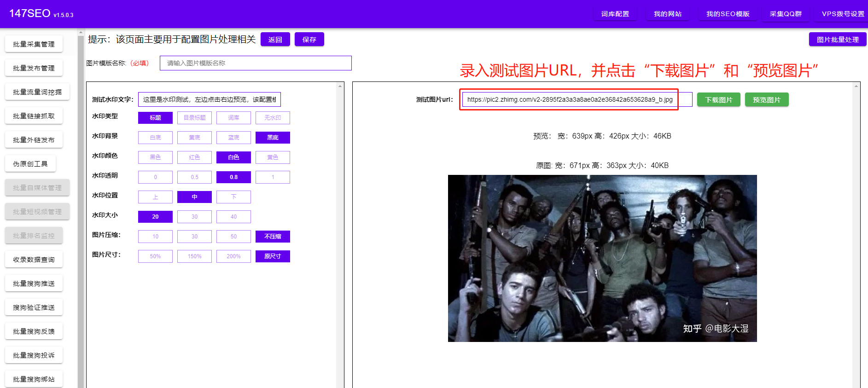Set watermark position to 中
The height and width of the screenshot is (388, 868).
click(x=194, y=197)
